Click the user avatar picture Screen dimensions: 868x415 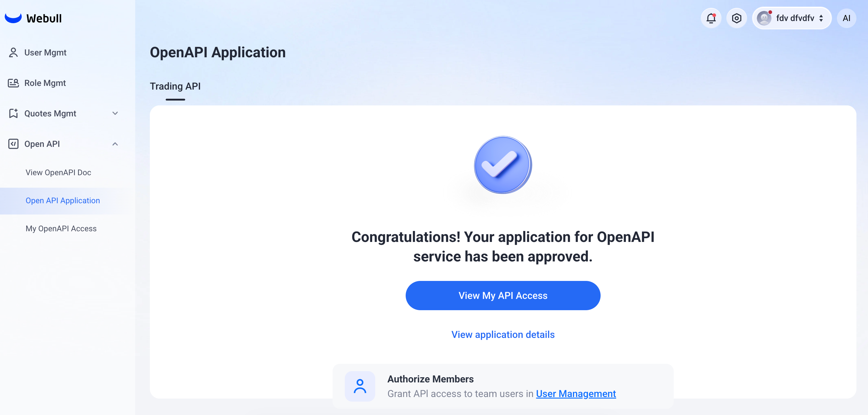point(764,18)
